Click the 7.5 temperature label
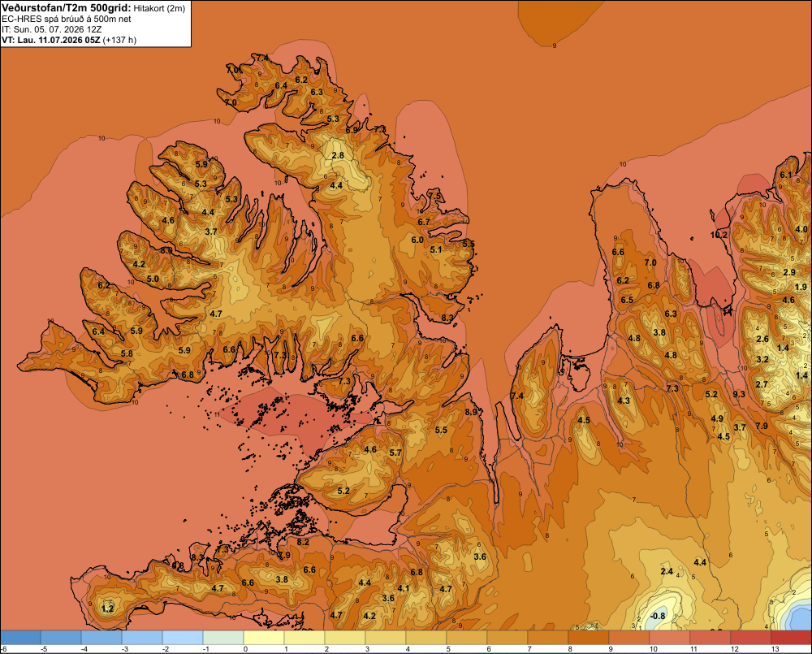 435,197
